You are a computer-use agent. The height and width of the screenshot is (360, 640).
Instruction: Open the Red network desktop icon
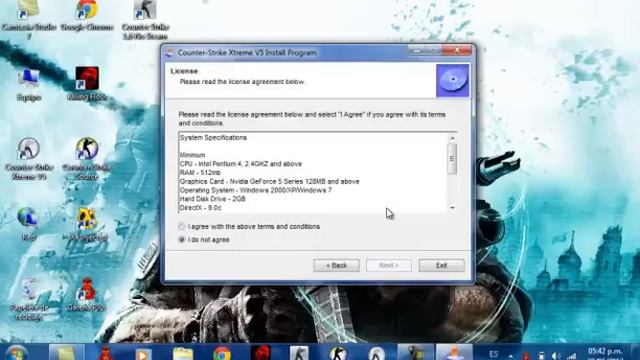tap(28, 224)
